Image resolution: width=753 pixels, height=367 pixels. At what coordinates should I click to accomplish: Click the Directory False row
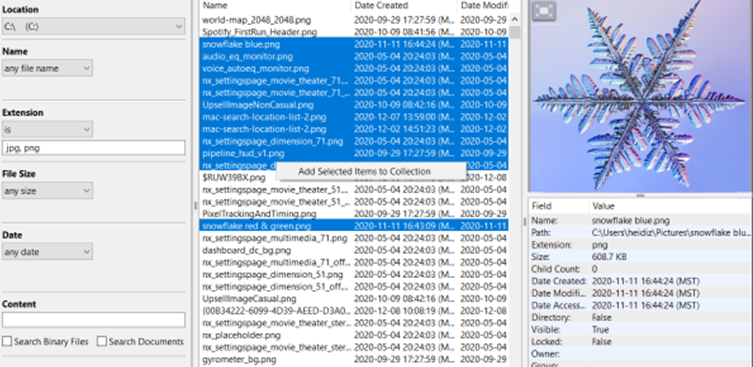pyautogui.click(x=640, y=318)
